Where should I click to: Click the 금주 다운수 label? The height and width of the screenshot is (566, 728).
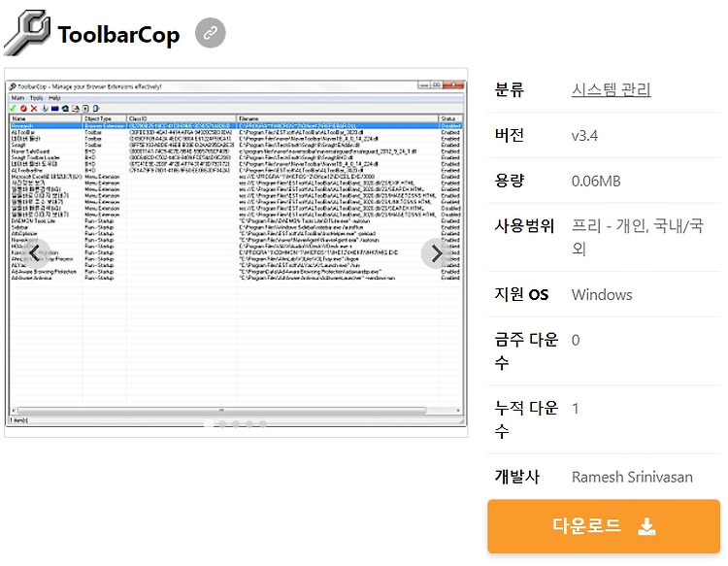coord(526,351)
